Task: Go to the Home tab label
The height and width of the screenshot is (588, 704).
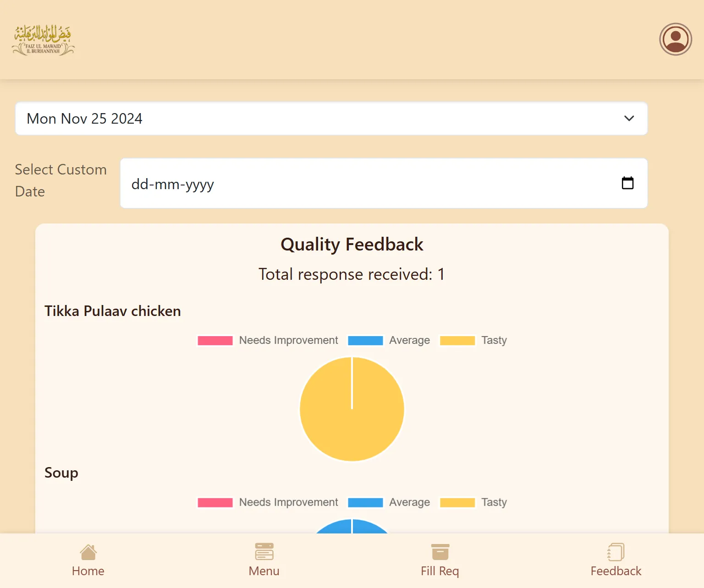Action: click(x=88, y=571)
